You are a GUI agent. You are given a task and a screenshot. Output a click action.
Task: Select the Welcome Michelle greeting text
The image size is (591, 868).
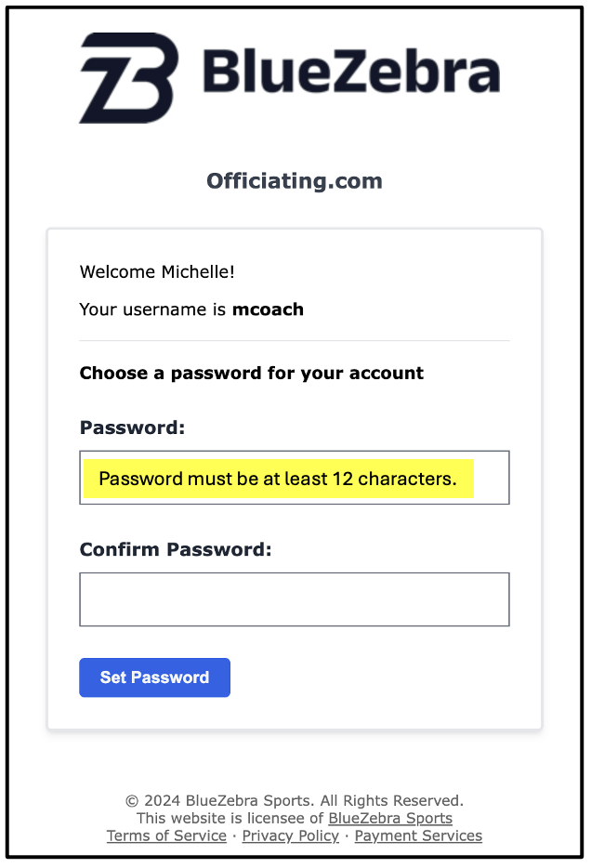click(x=156, y=272)
